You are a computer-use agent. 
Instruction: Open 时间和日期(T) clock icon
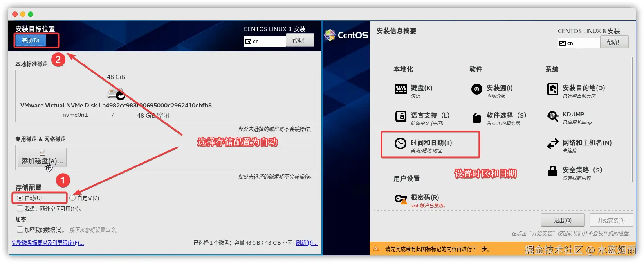[400, 144]
